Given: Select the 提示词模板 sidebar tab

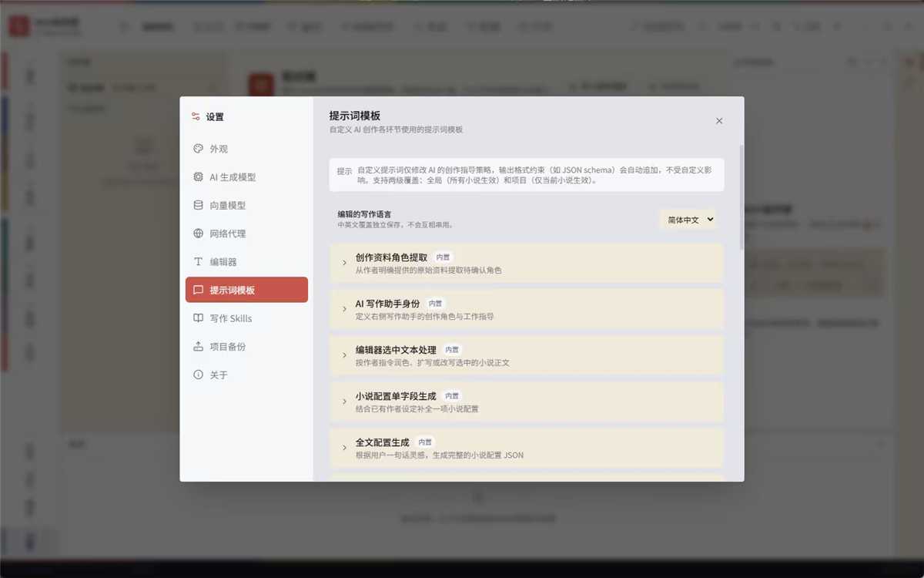Looking at the screenshot, I should coord(246,290).
